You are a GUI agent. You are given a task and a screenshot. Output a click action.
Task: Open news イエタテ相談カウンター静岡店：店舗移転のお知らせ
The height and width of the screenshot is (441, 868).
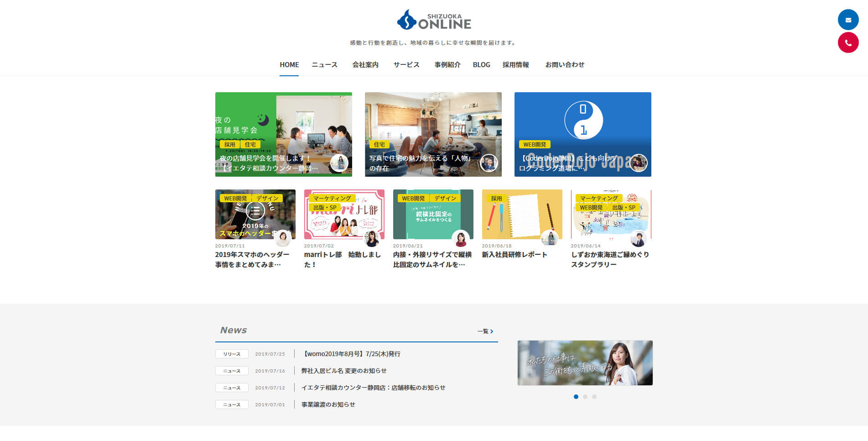tap(373, 388)
